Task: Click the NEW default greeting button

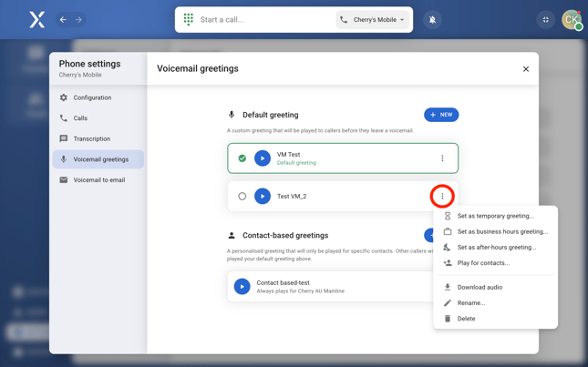Action: point(441,115)
